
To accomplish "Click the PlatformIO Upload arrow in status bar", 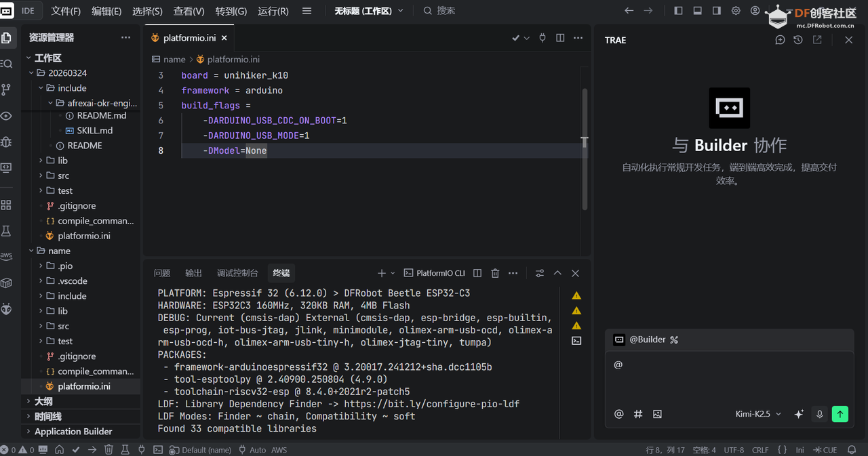I will click(x=92, y=449).
